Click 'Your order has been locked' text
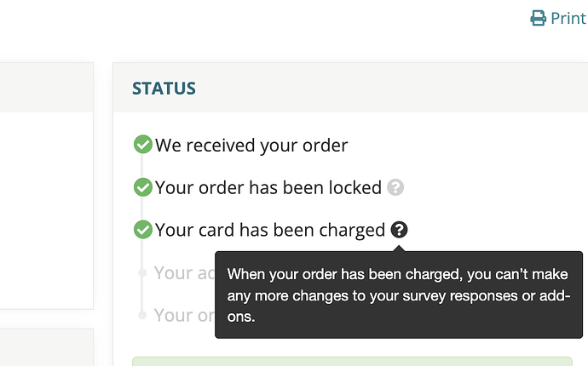The image size is (588, 366). (268, 188)
